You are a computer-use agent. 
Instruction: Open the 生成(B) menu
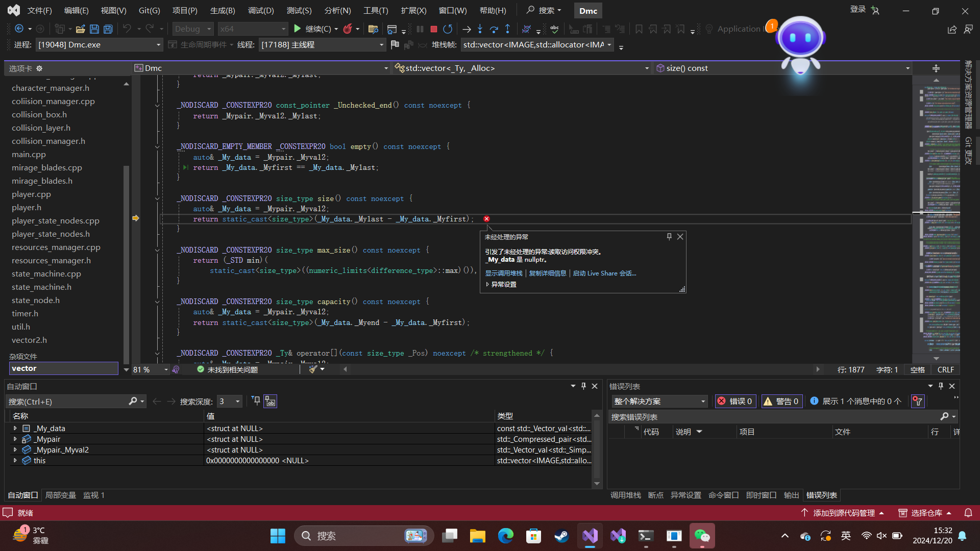tap(223, 10)
